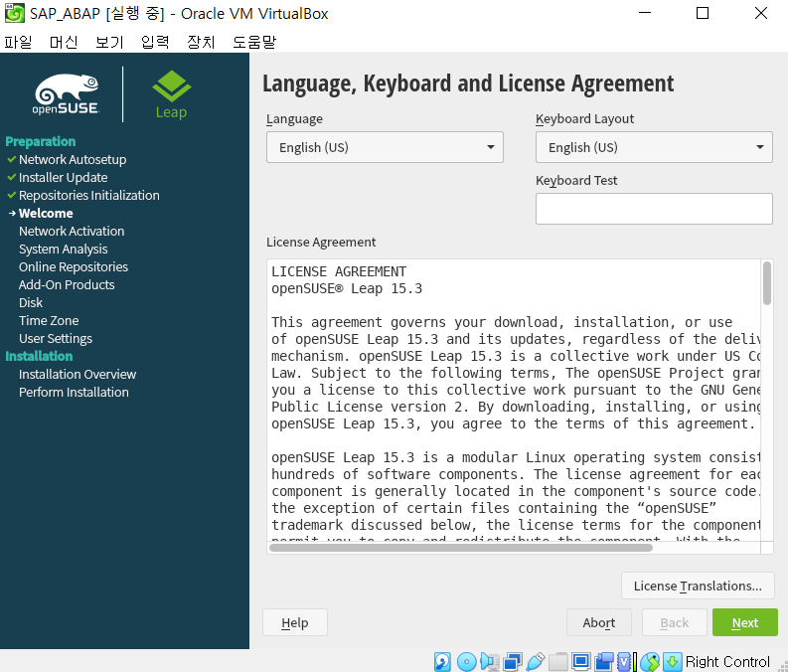Open the Keyboard Layout dropdown

(654, 147)
